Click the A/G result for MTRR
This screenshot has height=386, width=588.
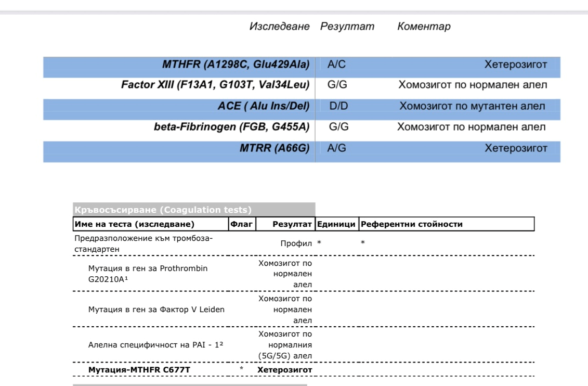[x=336, y=148]
